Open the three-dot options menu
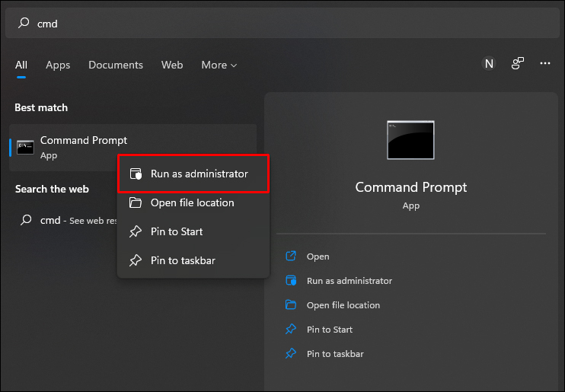This screenshot has width=565, height=392. pos(544,64)
